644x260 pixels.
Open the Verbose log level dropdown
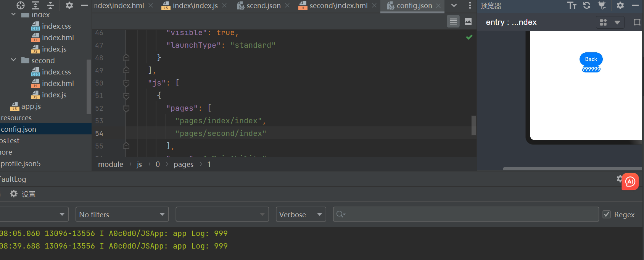pyautogui.click(x=301, y=214)
